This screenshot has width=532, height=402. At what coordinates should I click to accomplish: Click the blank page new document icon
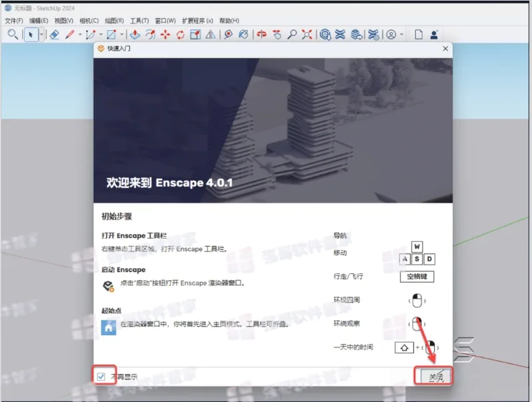click(x=419, y=35)
